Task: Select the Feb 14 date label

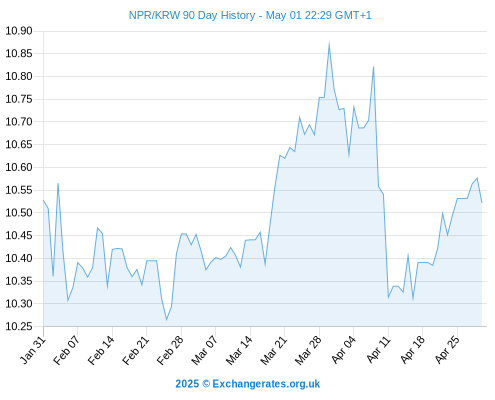Action: coord(102,351)
